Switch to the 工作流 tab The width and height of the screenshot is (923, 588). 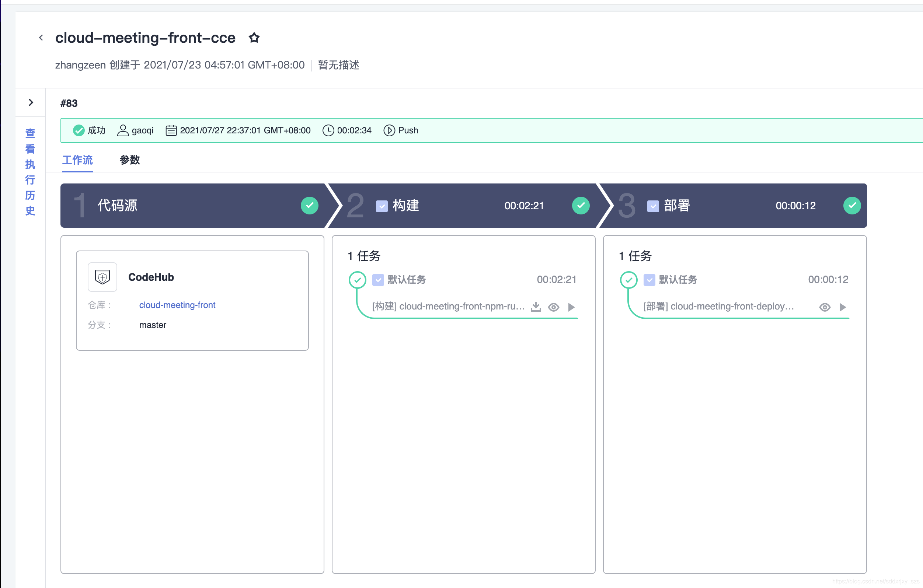[x=77, y=160]
